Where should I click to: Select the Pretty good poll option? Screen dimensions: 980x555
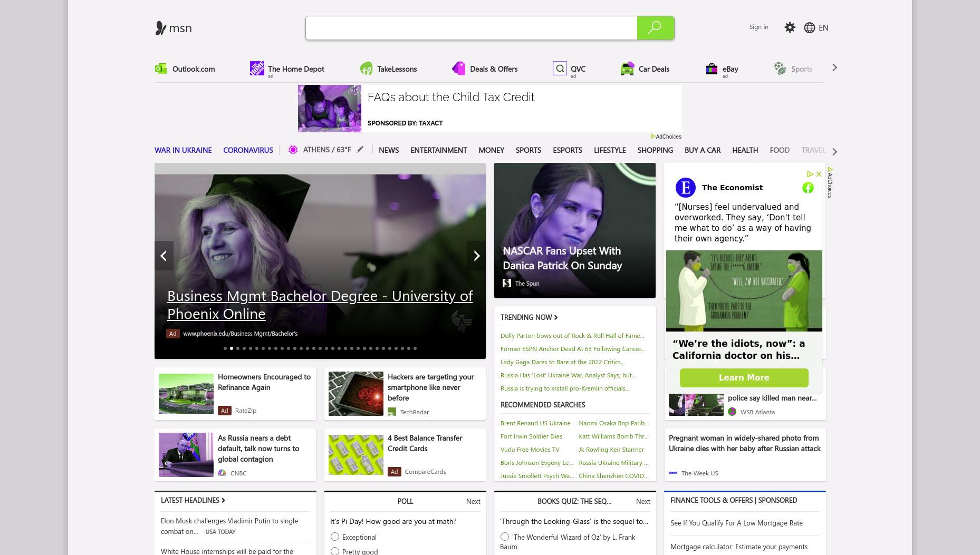pos(335,551)
